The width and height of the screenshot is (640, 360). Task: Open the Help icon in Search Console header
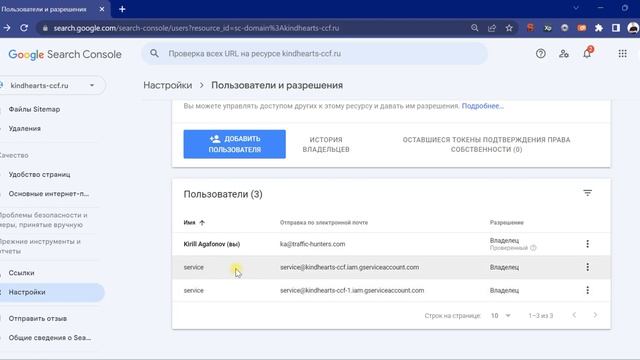pyautogui.click(x=540, y=53)
